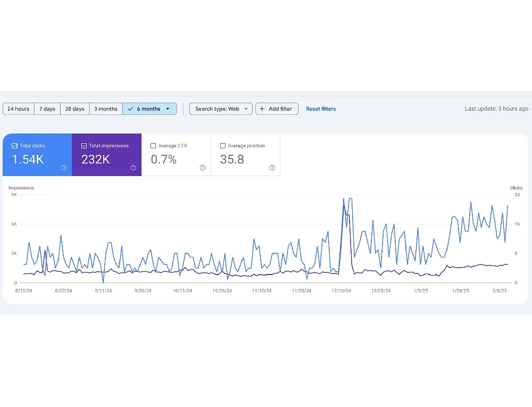Expand the 6 months date range arrow

click(168, 109)
